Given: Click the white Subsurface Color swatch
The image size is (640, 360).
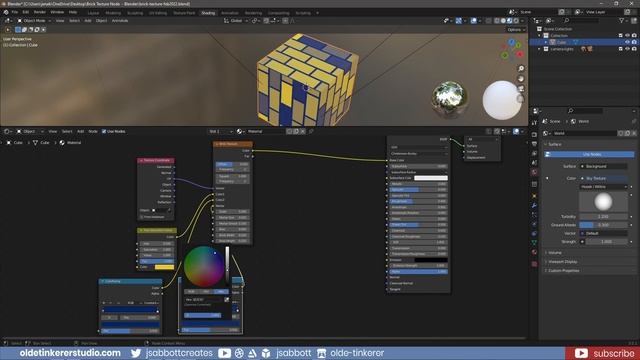Looking at the screenshot, I should click(x=431, y=178).
